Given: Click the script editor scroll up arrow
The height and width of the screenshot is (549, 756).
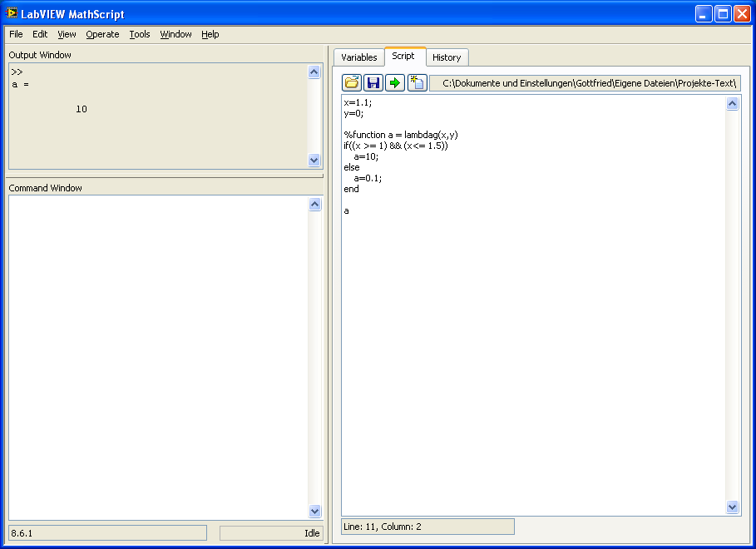Looking at the screenshot, I should (x=732, y=103).
